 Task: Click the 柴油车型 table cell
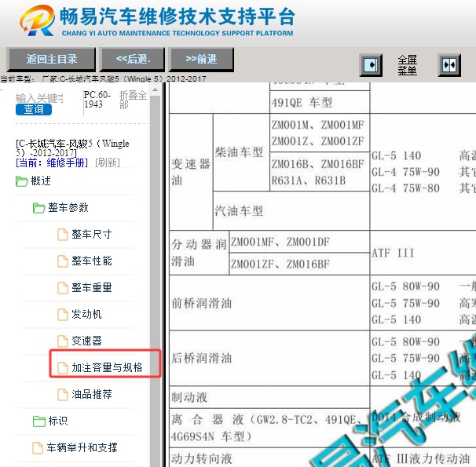pos(241,152)
